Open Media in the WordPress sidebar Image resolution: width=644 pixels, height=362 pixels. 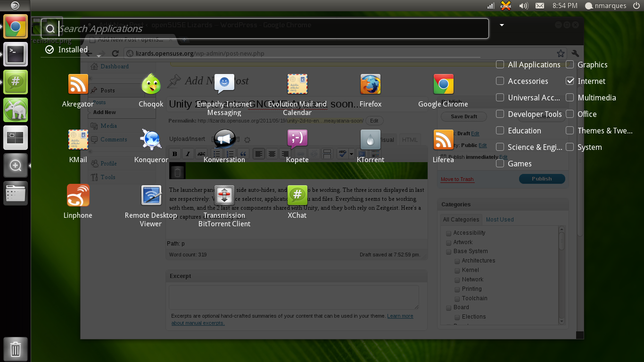point(108,126)
